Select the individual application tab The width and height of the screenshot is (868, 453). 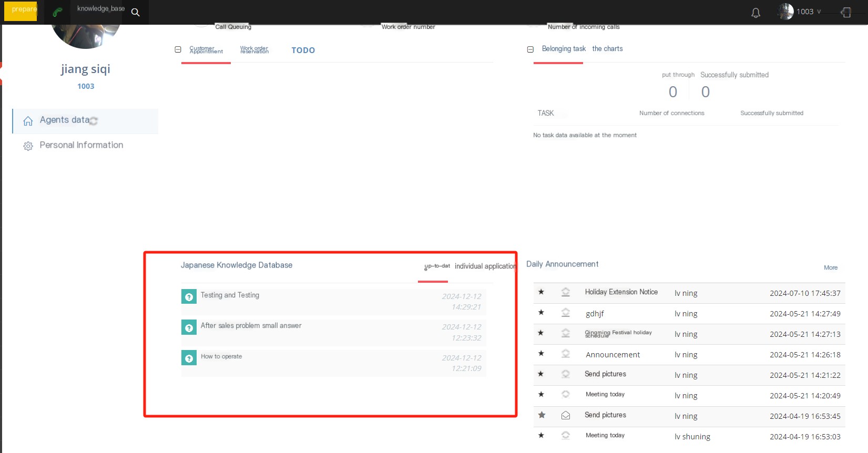tap(485, 266)
